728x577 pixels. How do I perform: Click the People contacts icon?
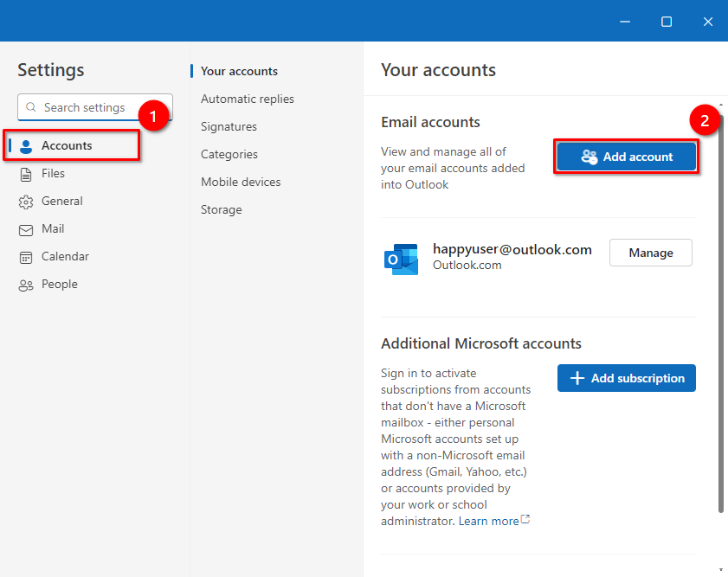click(26, 285)
